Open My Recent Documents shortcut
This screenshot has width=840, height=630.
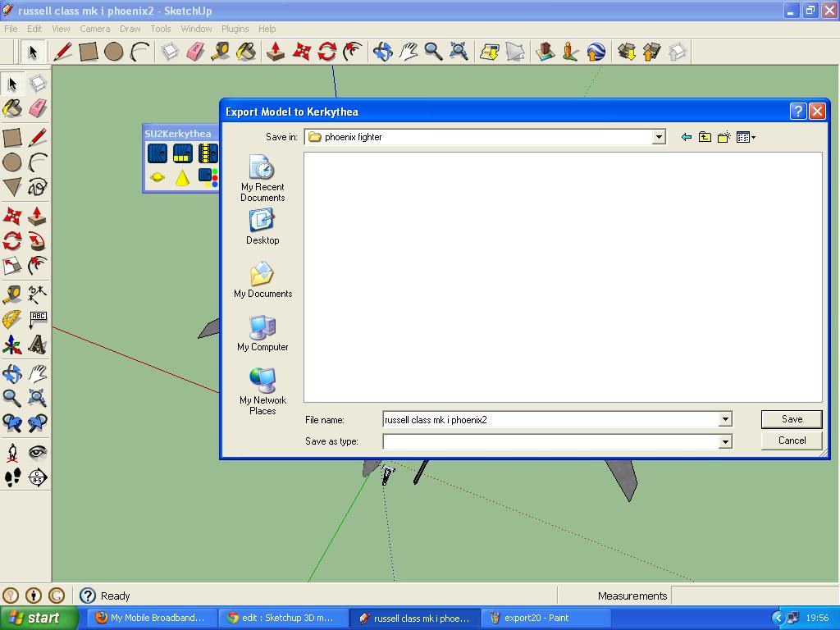(x=262, y=178)
